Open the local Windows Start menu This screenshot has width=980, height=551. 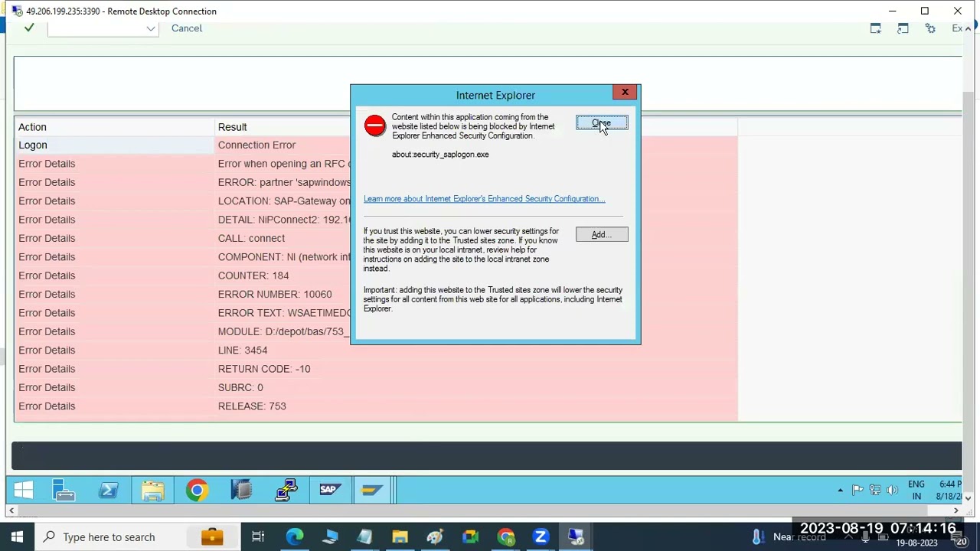pyautogui.click(x=17, y=537)
